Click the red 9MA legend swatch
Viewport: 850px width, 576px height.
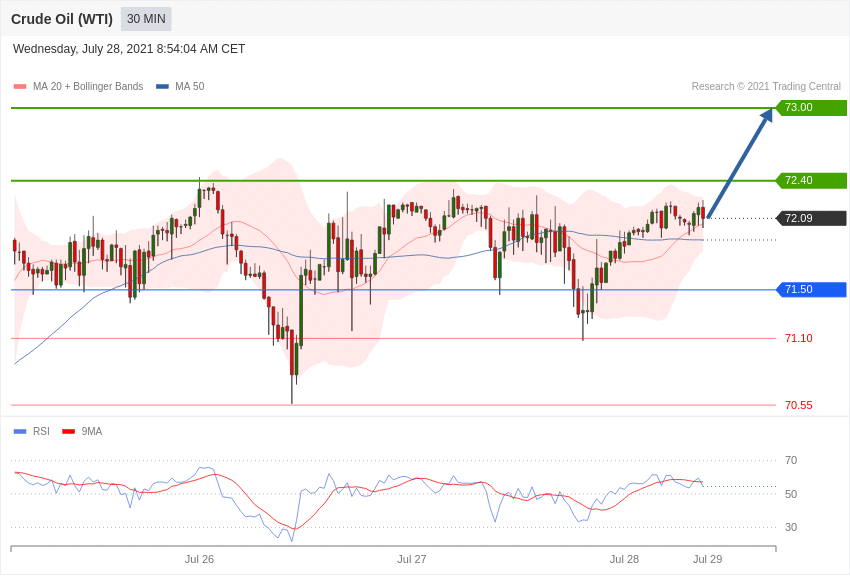pos(68,432)
